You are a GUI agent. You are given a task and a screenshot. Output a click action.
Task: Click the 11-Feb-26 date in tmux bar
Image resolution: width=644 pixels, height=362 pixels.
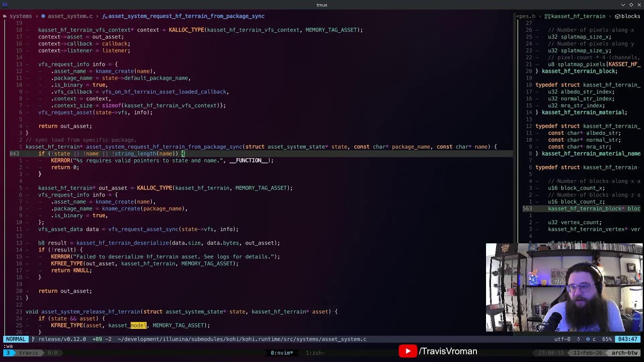[588, 353]
